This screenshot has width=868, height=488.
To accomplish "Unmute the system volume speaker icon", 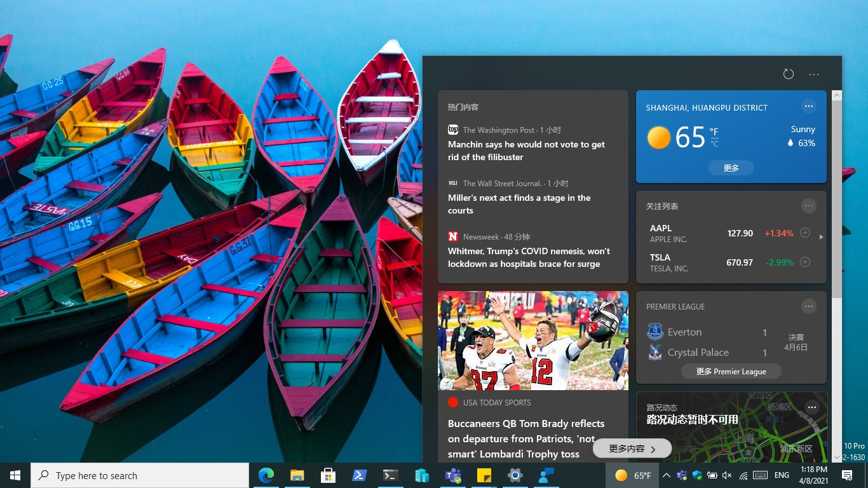I will click(726, 475).
